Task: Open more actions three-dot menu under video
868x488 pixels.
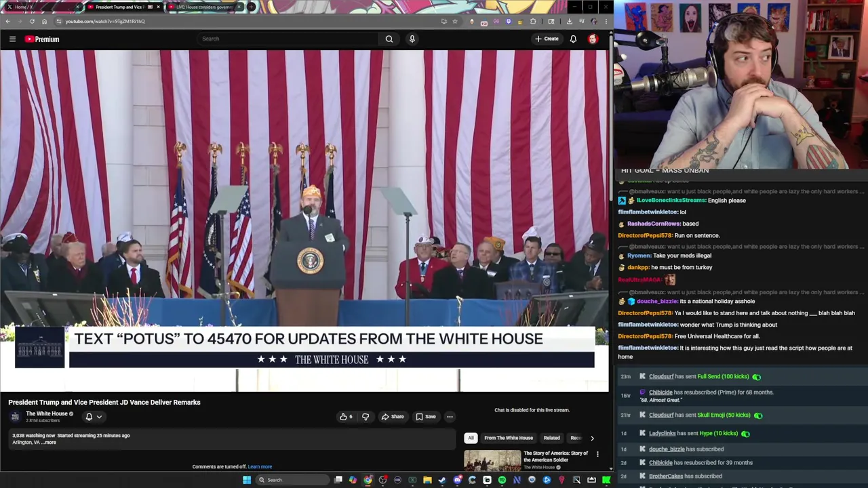Action: click(x=450, y=417)
